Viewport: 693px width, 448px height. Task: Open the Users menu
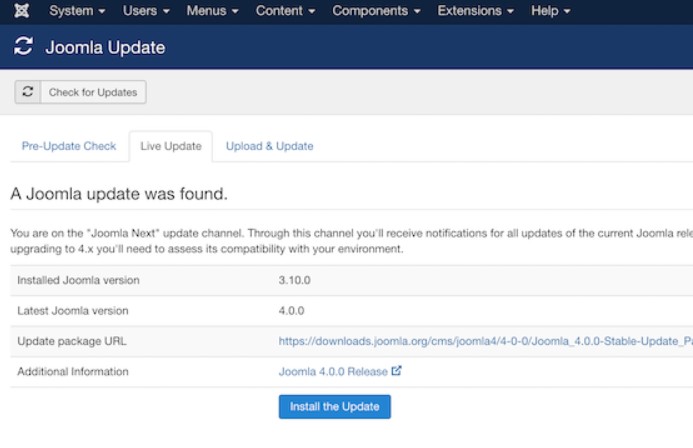coord(146,11)
